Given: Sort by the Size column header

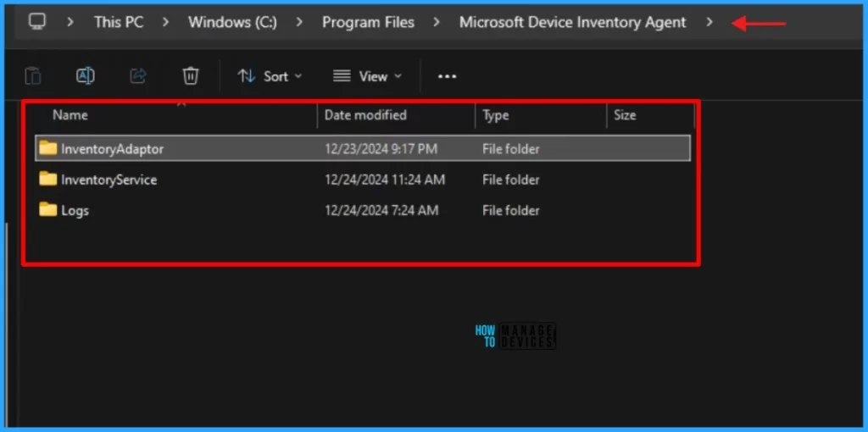Looking at the screenshot, I should (x=625, y=115).
